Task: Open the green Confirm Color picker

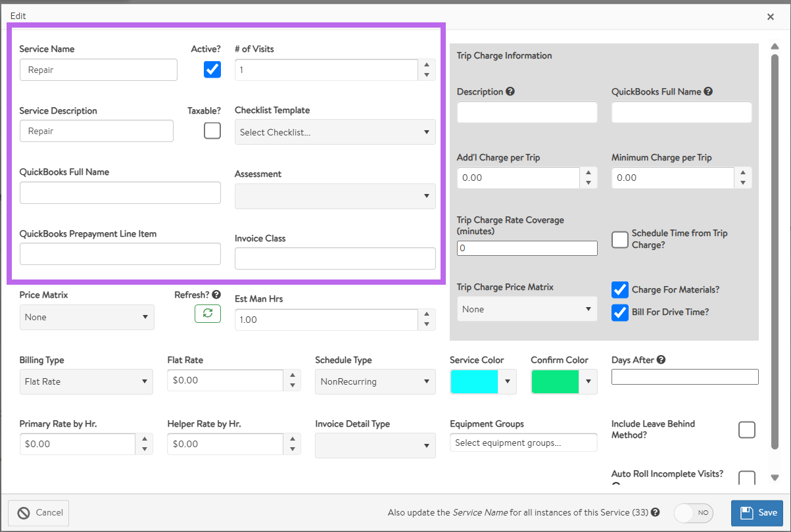Action: pyautogui.click(x=563, y=381)
